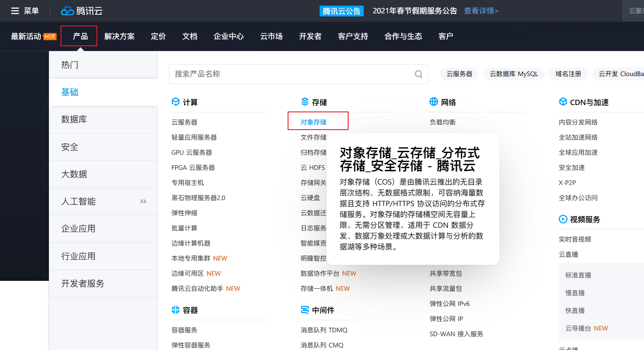Open FPGA 云服务器 link
This screenshot has height=350, width=644.
(193, 168)
